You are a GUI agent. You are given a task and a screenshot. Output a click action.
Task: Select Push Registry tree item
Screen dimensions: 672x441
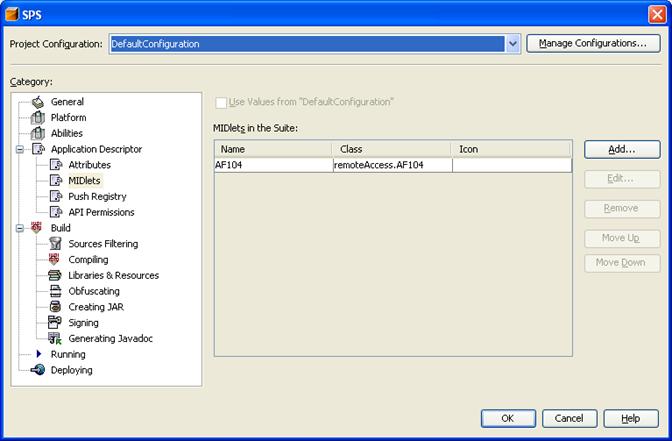click(x=97, y=197)
